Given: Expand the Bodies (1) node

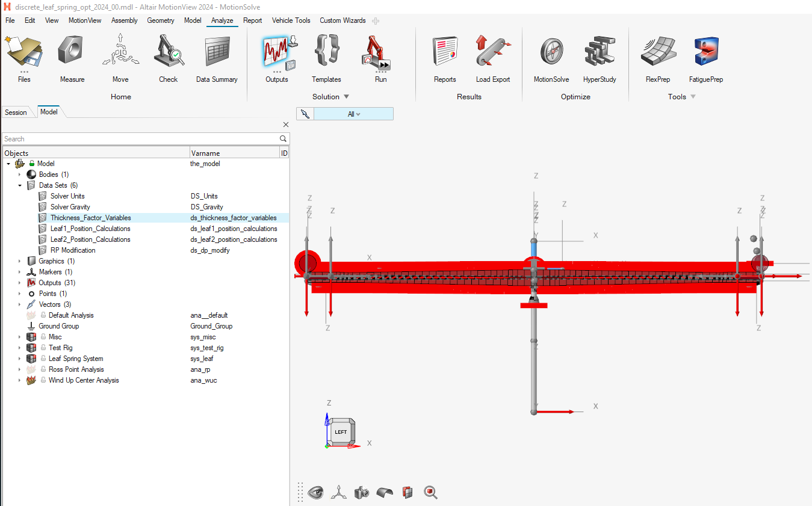Looking at the screenshot, I should click(19, 174).
